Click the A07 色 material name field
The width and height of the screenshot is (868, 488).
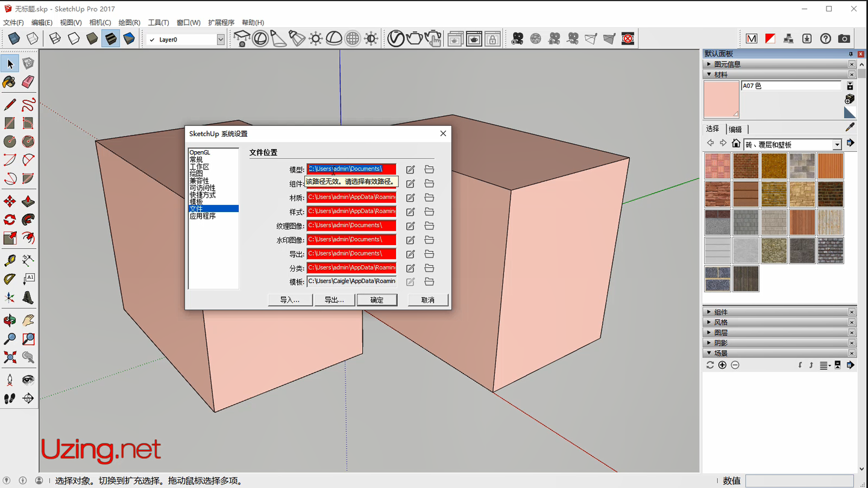791,86
